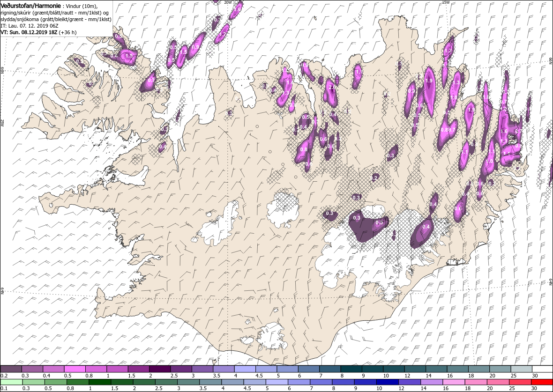
Task: Pick the darkest green 1 swatch in bottom legend
Action: pyautogui.click(x=99, y=382)
